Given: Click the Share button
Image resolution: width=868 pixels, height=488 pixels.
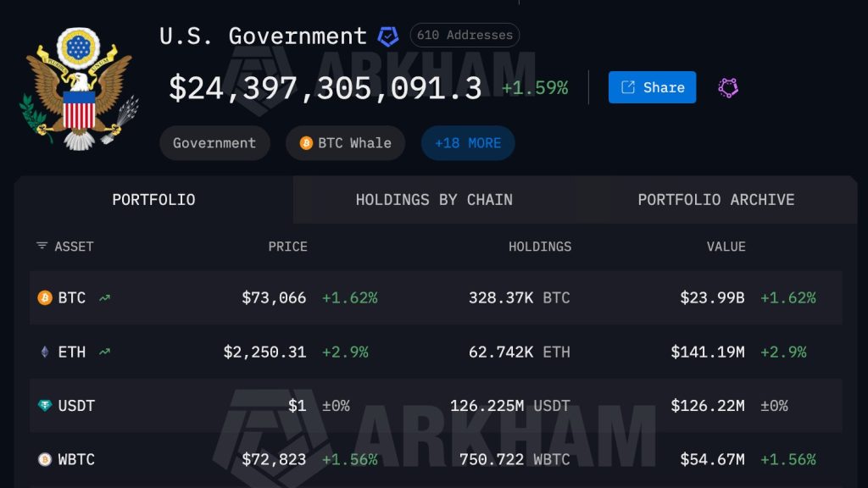Looking at the screenshot, I should tap(652, 86).
